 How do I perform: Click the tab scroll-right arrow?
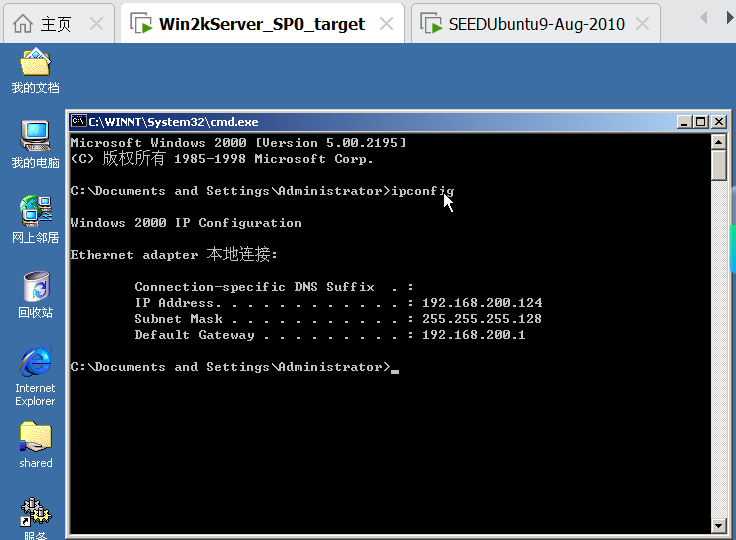tap(730, 18)
